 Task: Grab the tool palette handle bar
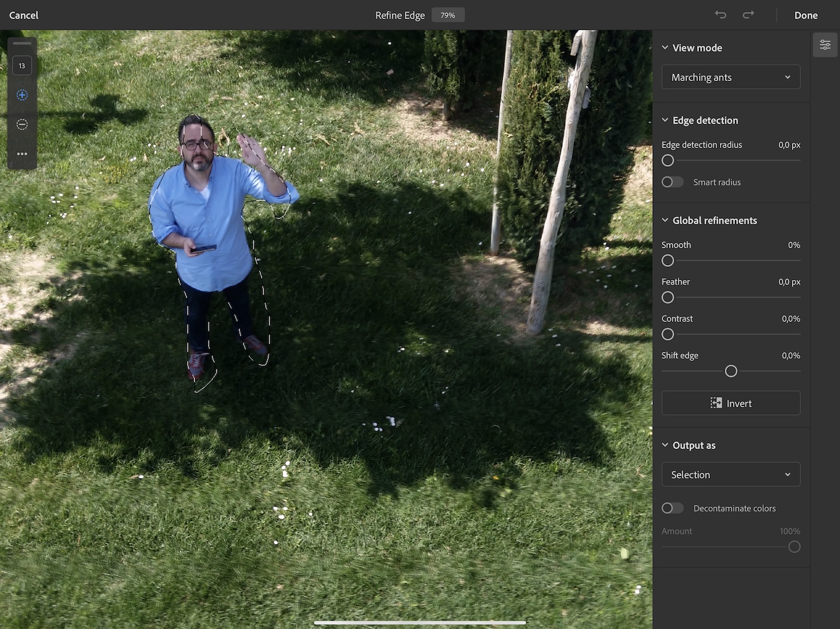point(22,43)
